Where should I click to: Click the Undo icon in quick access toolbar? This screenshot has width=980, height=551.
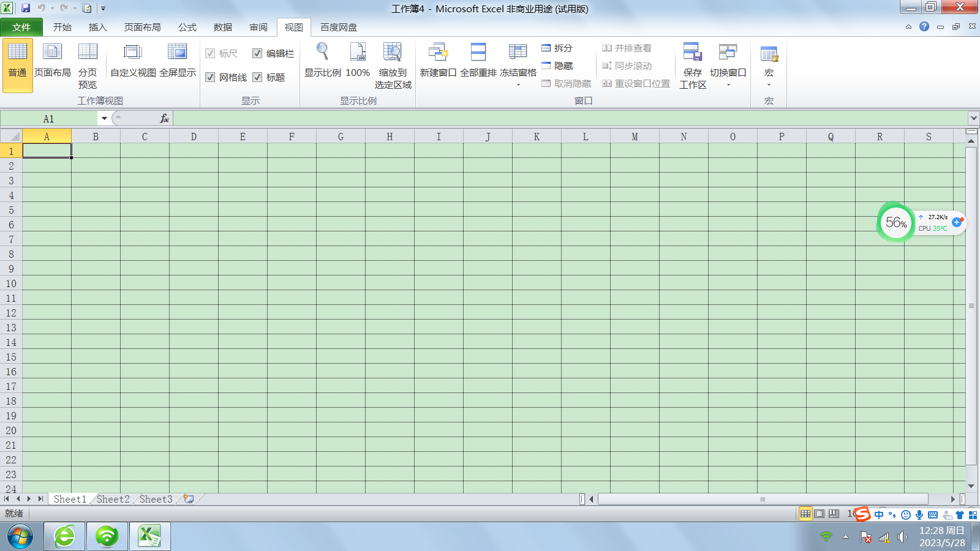41,8
